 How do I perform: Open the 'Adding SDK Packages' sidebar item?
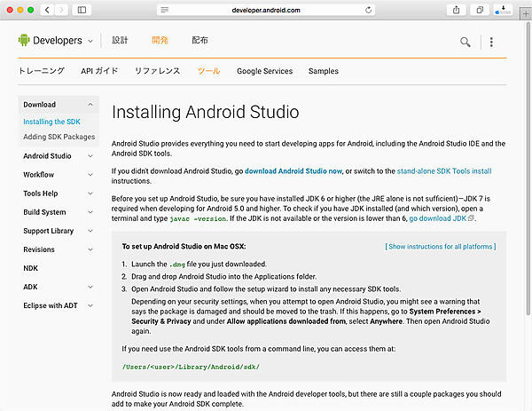pyautogui.click(x=59, y=137)
